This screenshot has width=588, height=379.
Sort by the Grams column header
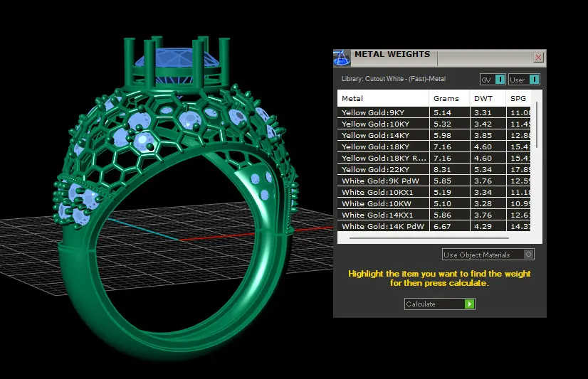tap(449, 99)
